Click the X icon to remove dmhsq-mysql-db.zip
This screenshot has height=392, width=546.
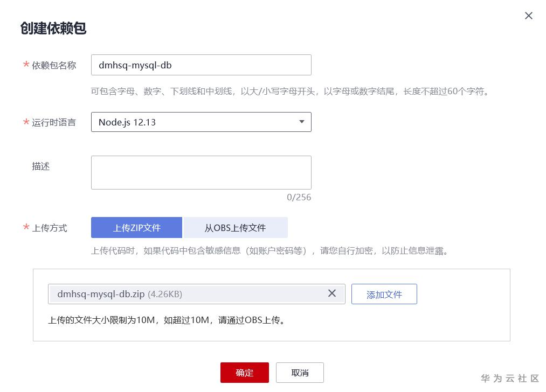tap(333, 294)
